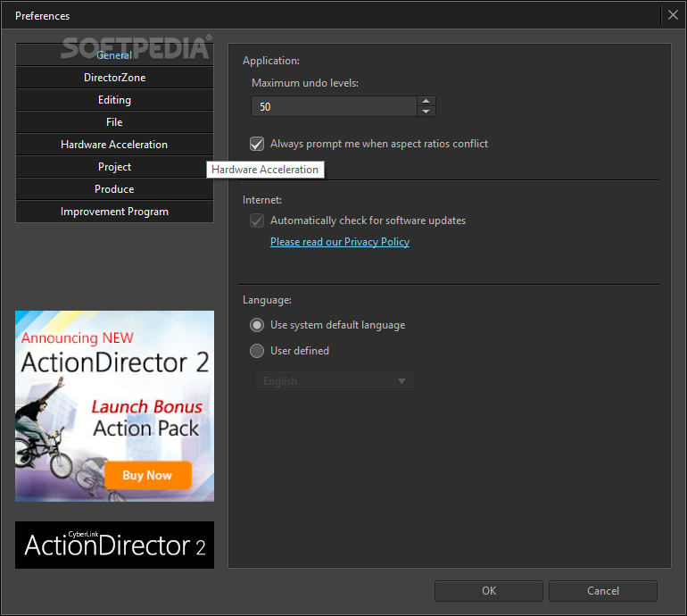Select the Improvement Program tab
Image resolution: width=687 pixels, height=616 pixels.
[x=114, y=212]
